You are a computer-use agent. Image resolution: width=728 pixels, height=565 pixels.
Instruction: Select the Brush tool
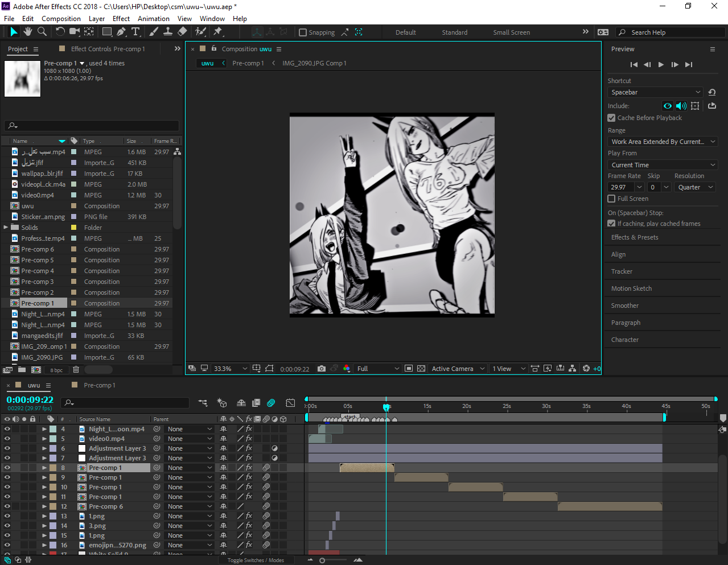(154, 32)
